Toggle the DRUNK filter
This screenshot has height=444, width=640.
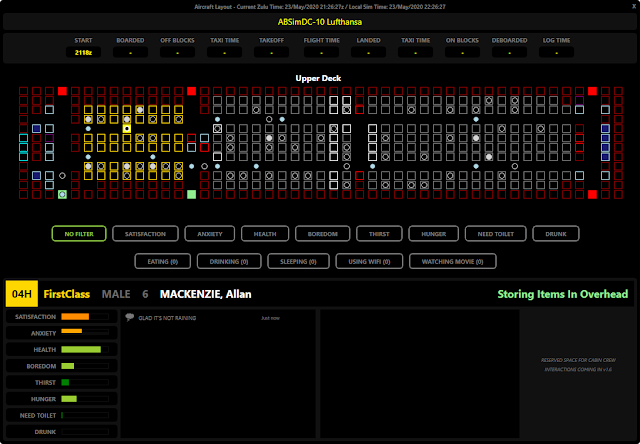556,234
